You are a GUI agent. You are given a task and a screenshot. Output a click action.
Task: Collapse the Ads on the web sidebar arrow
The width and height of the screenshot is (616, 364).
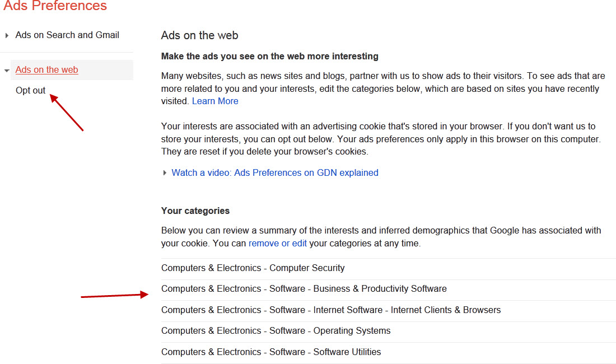coord(7,71)
